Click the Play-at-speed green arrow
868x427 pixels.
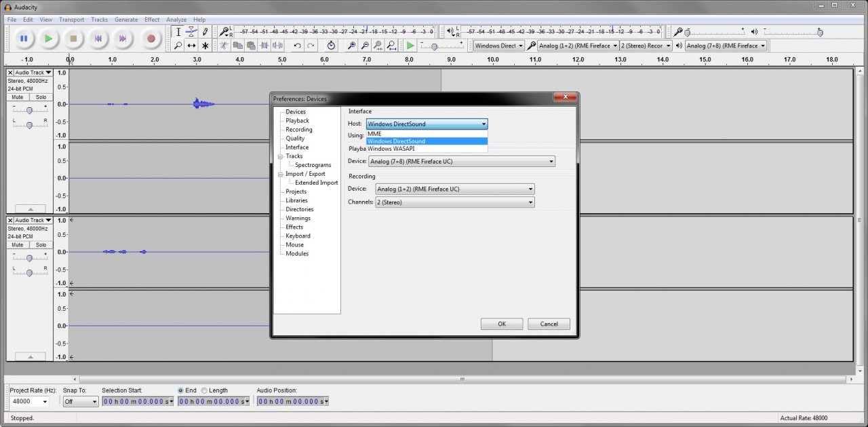tap(410, 45)
